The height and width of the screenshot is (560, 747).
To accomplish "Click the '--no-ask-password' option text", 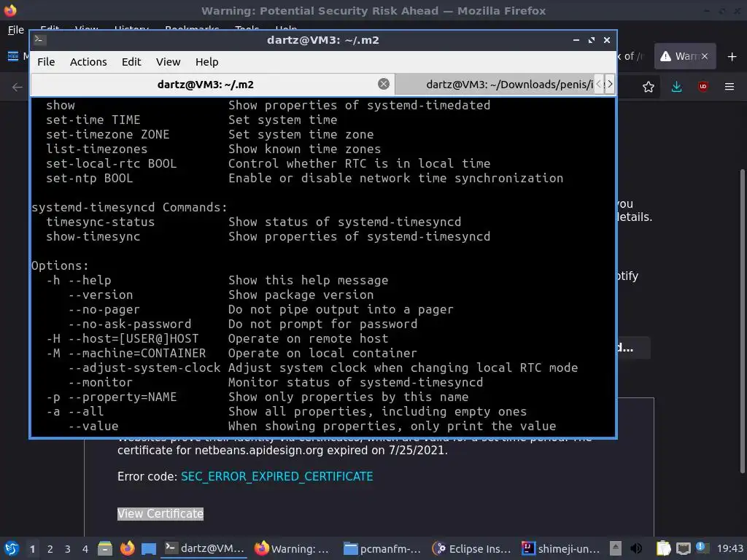I will point(130,324).
